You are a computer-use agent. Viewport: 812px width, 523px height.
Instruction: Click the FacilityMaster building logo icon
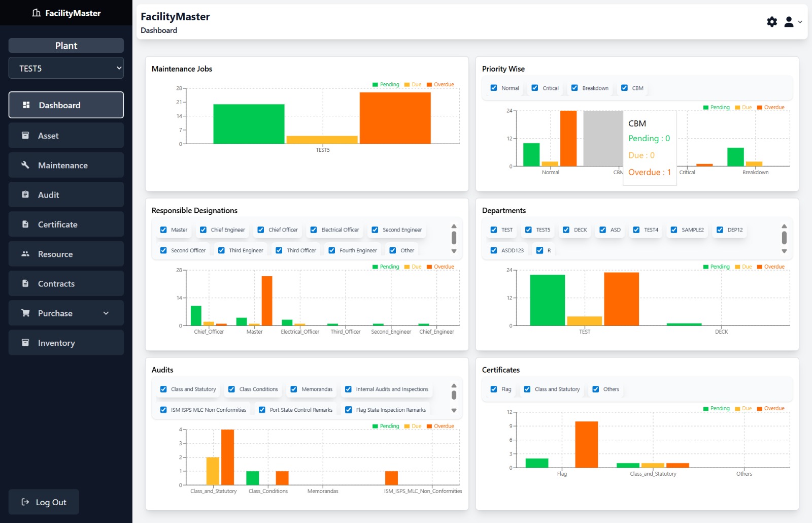pyautogui.click(x=37, y=13)
